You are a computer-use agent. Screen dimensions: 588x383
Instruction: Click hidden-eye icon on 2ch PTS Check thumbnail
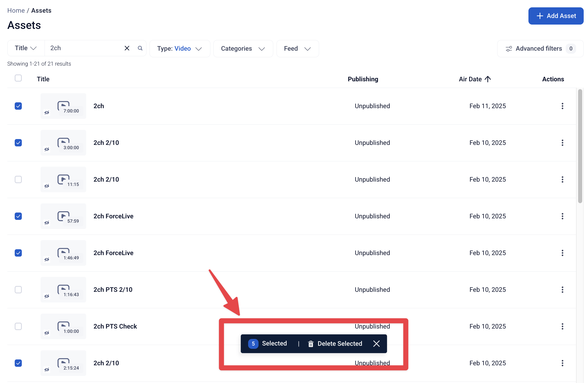(47, 333)
